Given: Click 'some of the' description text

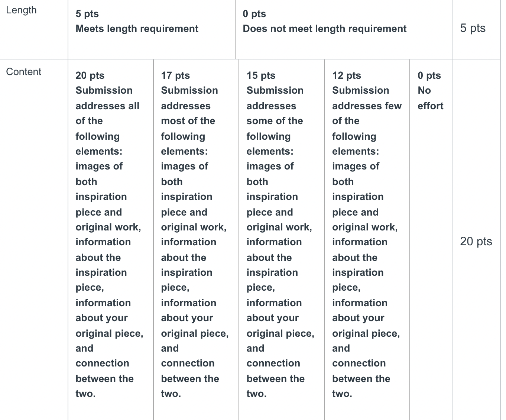Looking at the screenshot, I should tap(275, 121).
